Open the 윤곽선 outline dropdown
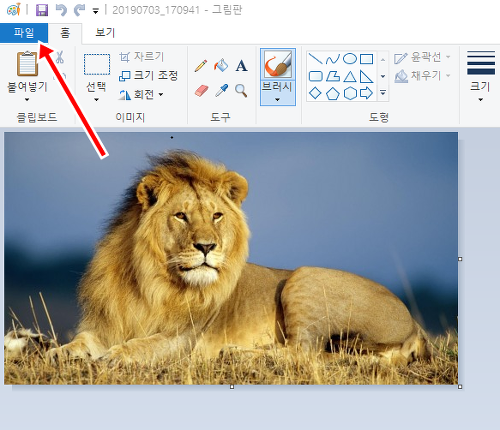 click(422, 57)
